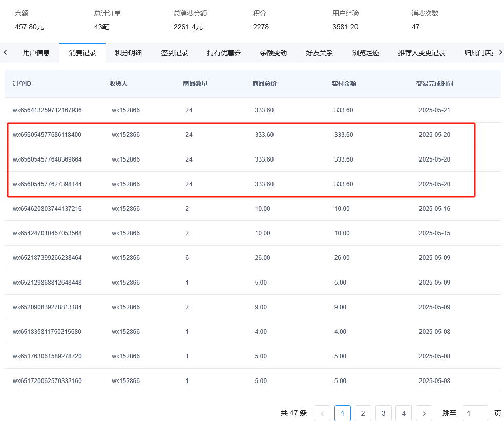Click the 消费次数 value 47
This screenshot has width=504, height=421.
coord(415,27)
